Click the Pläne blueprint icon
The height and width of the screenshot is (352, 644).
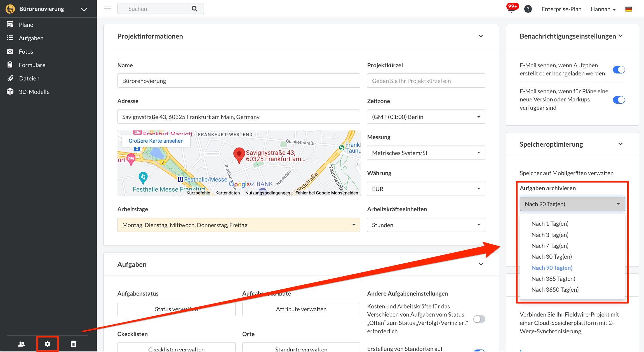click(10, 25)
